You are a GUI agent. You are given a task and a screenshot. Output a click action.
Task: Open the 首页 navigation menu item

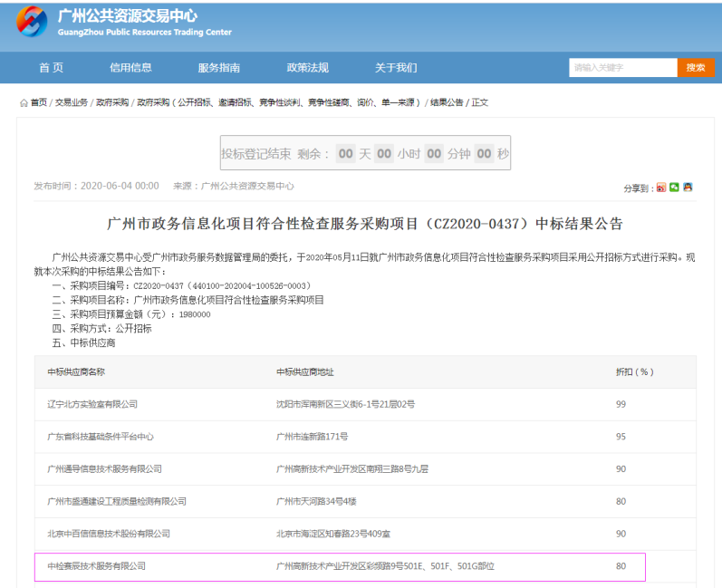coord(52,68)
